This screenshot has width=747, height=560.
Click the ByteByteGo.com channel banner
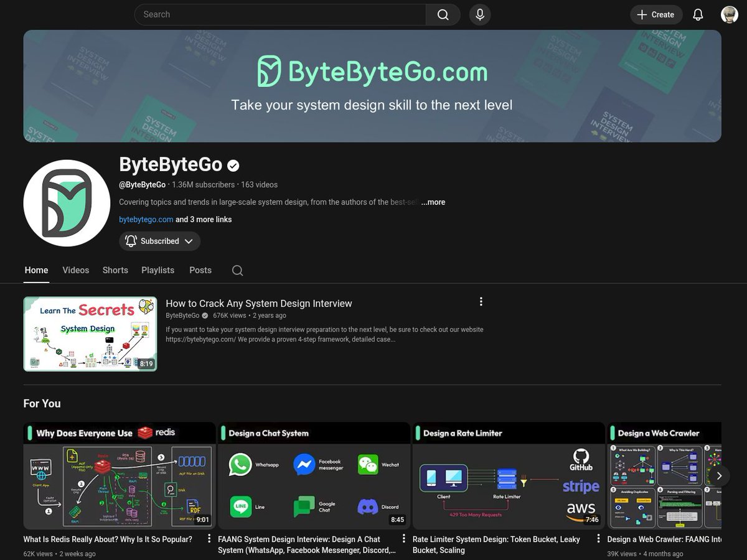tap(372, 86)
